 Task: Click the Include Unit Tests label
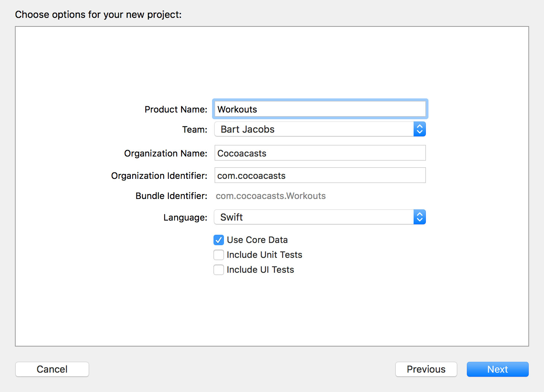(x=265, y=255)
